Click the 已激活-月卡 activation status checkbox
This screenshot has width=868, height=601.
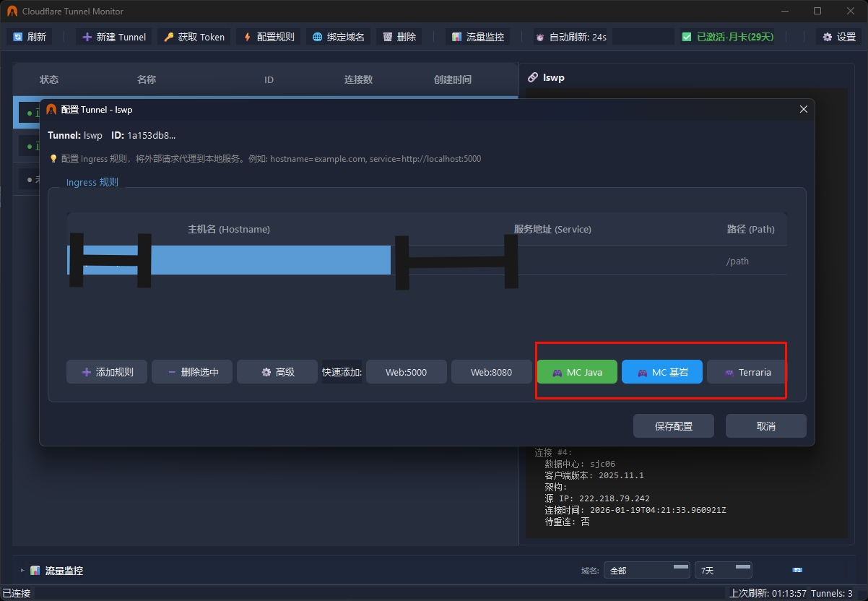(x=726, y=37)
